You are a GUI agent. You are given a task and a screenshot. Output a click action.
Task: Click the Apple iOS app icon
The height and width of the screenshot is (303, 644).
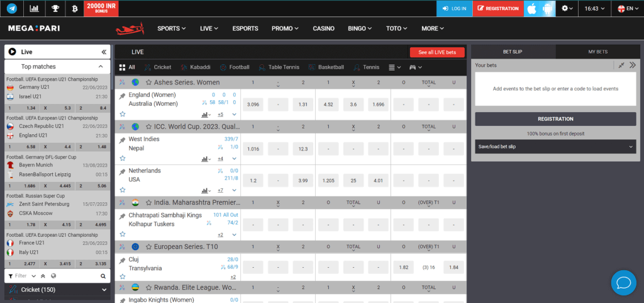pyautogui.click(x=532, y=8)
